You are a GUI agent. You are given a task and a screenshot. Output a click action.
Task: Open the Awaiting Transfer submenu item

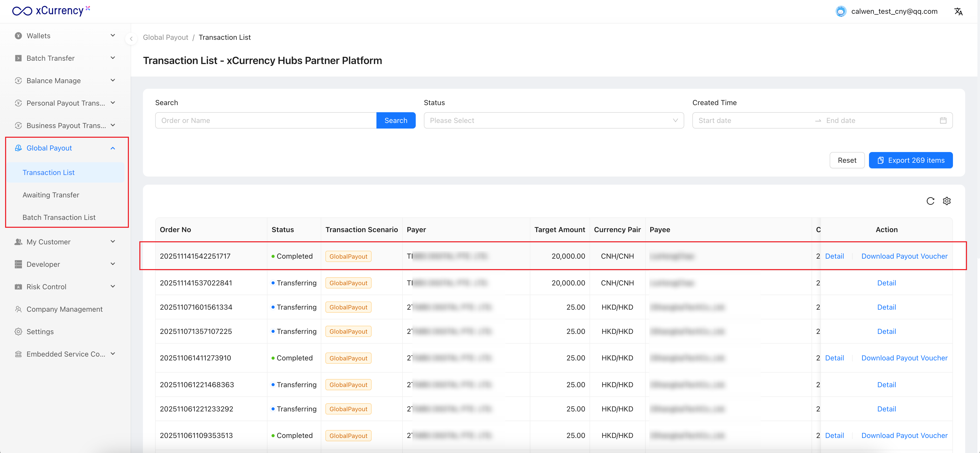click(51, 195)
